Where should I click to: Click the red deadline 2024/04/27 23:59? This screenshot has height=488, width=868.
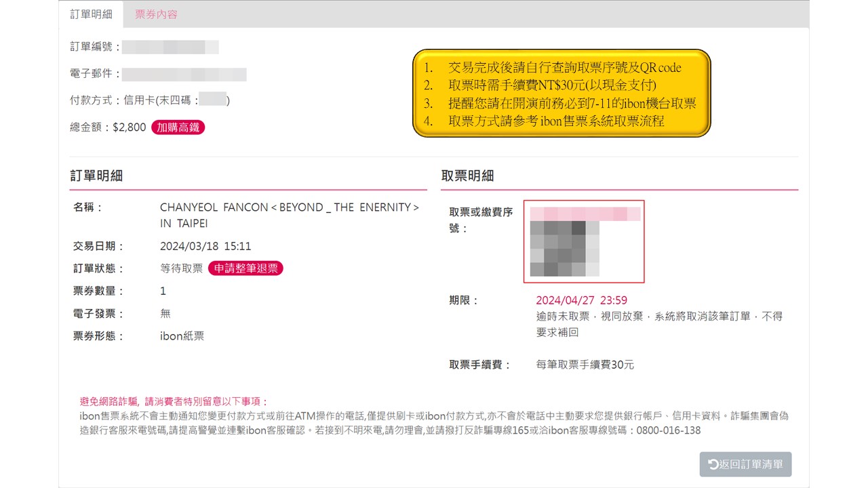pos(581,300)
